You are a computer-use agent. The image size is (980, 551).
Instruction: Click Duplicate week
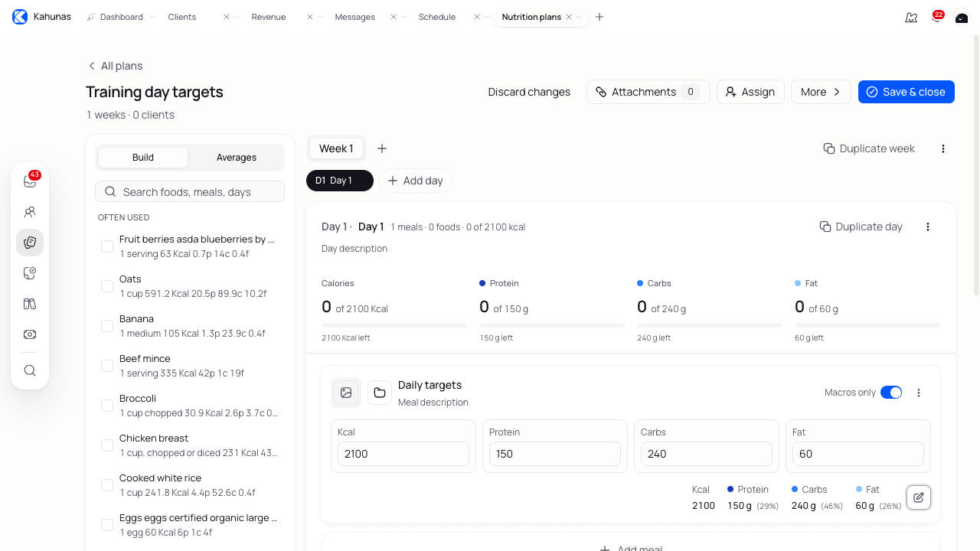tap(869, 148)
